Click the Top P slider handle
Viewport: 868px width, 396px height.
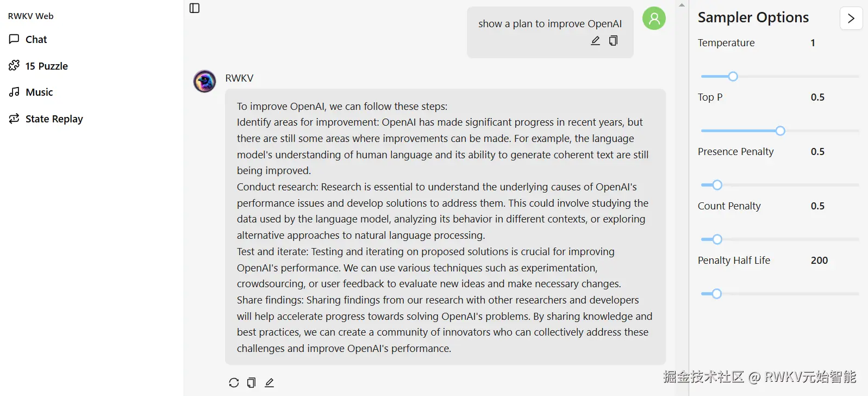(x=780, y=131)
